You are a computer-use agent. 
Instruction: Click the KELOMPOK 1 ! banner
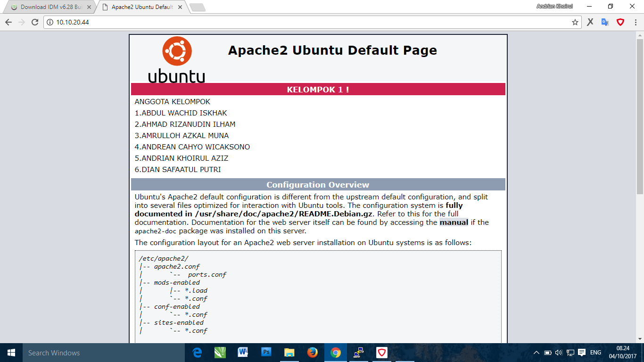tap(318, 90)
